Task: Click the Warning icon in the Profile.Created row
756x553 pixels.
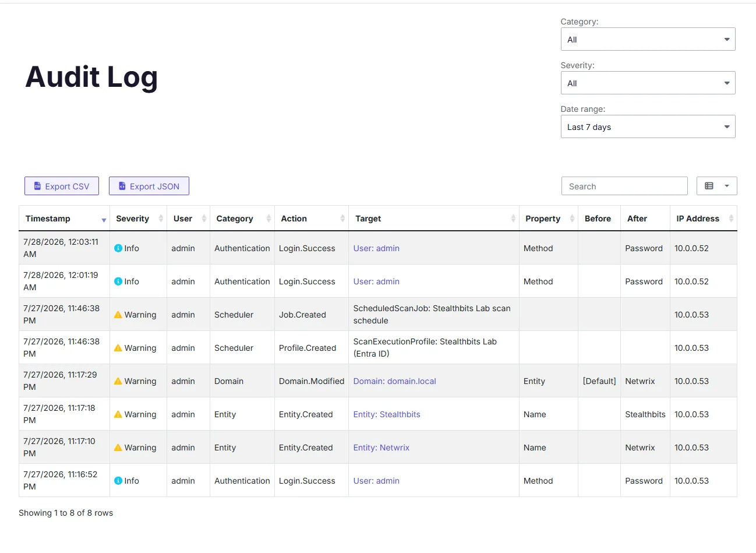Action: (x=118, y=348)
